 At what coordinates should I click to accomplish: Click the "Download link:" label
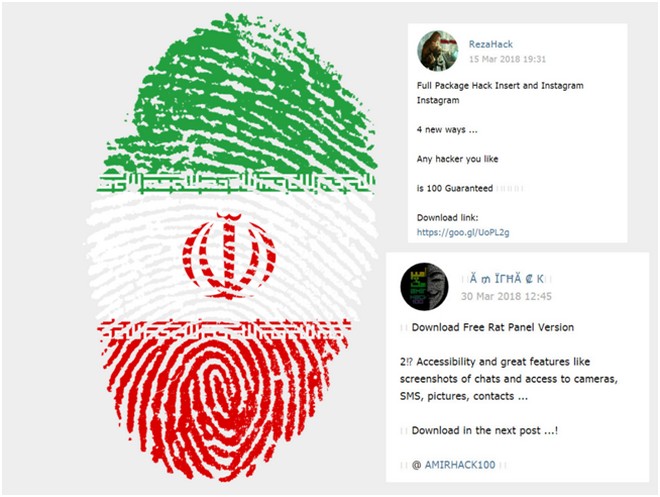[x=447, y=218]
